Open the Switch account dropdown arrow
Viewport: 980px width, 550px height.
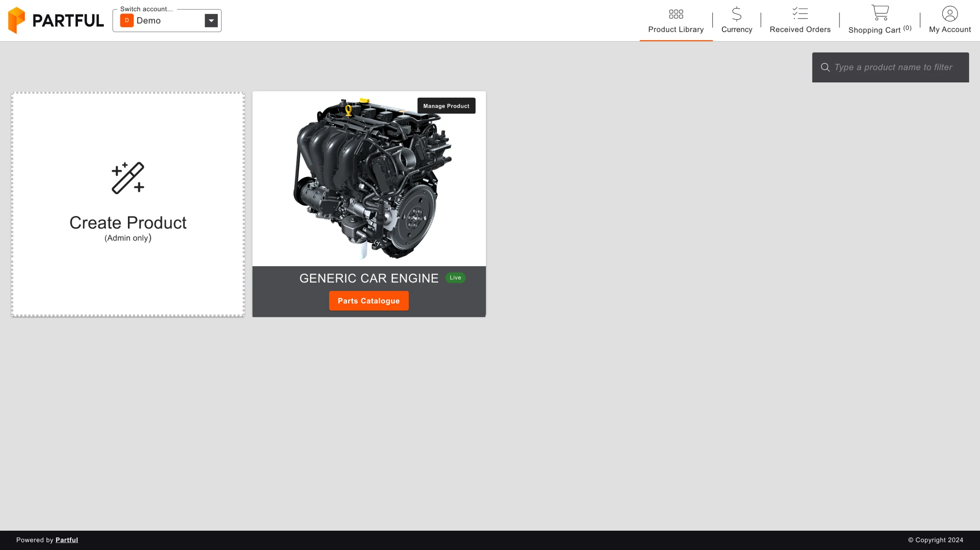pos(211,20)
